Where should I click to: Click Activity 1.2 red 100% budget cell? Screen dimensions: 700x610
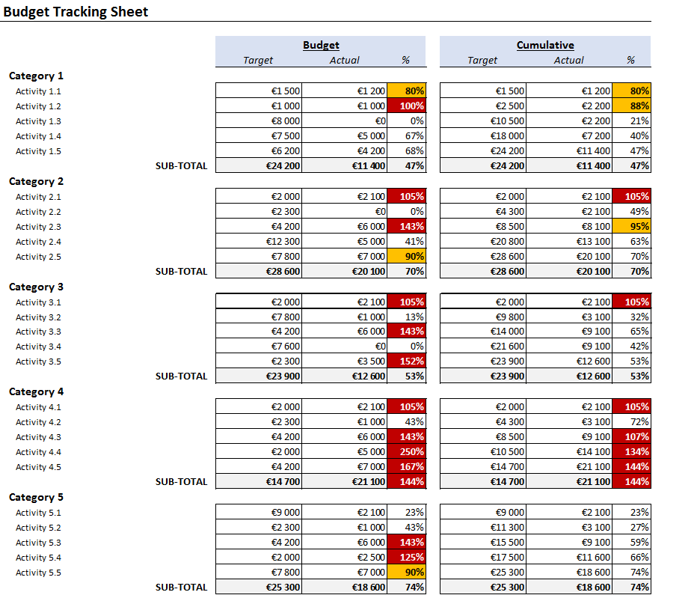point(407,106)
